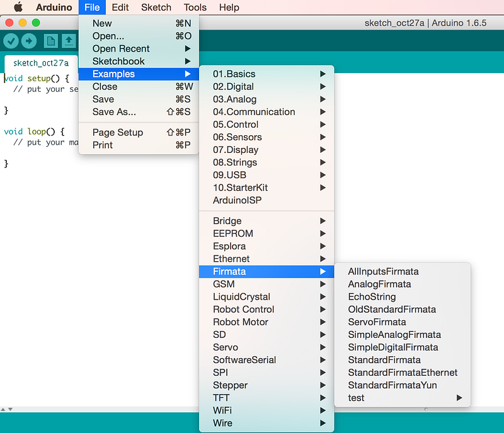Open the AnalogFirmata example
The height and width of the screenshot is (433, 504).
(x=403, y=284)
